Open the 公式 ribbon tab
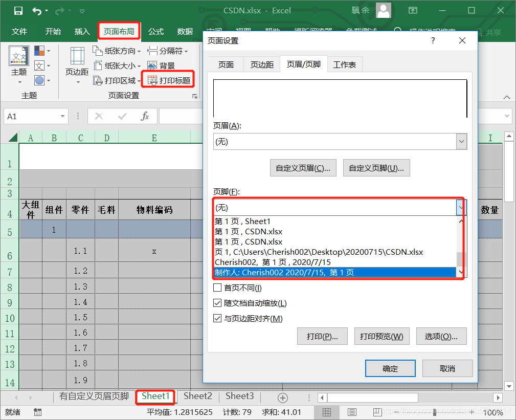Viewport: 516px width, 420px height. tap(155, 32)
